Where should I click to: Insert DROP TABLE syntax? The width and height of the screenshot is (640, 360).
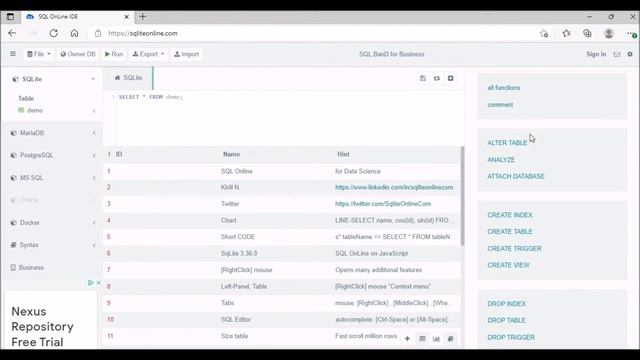click(506, 320)
